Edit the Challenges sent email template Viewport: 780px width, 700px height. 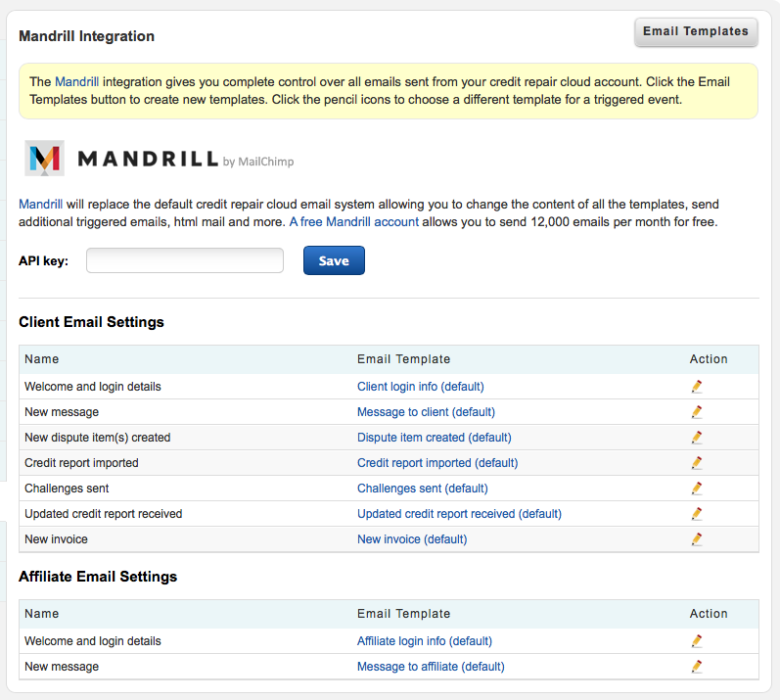coord(697,489)
